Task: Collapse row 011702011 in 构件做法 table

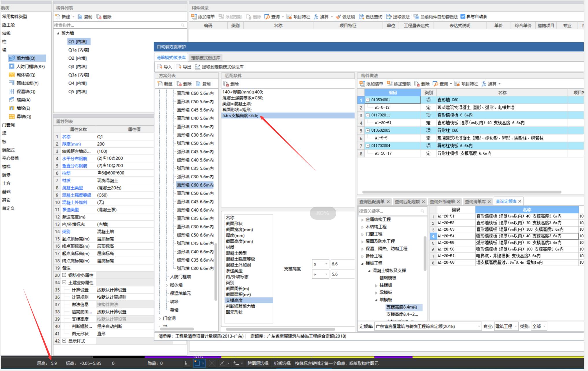Action: pyautogui.click(x=368, y=115)
